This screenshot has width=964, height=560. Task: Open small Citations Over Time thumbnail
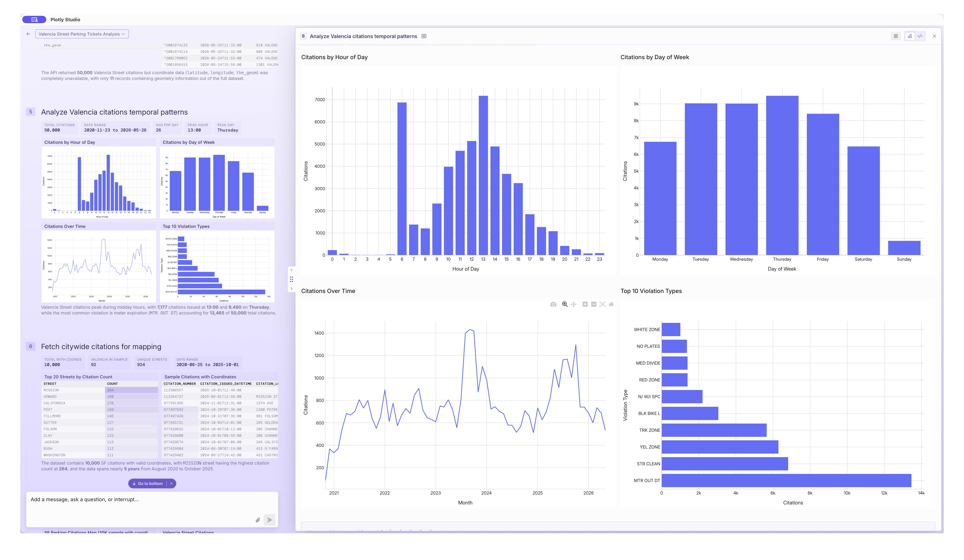[x=99, y=262]
